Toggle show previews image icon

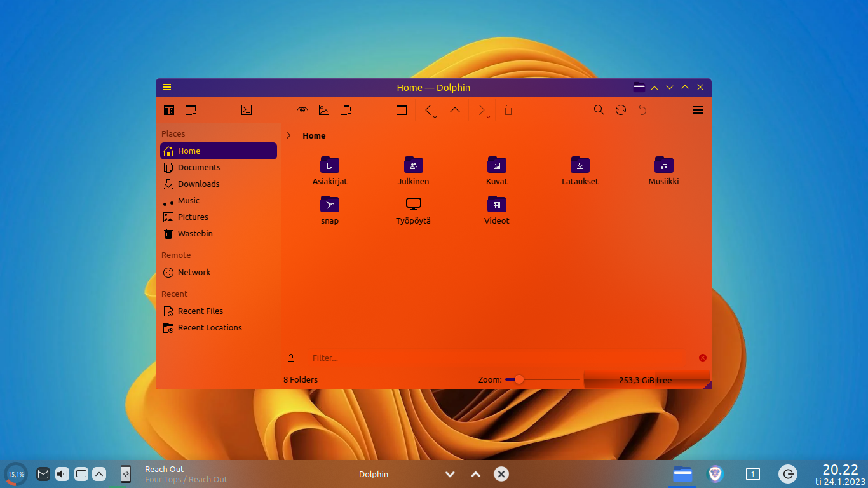324,110
